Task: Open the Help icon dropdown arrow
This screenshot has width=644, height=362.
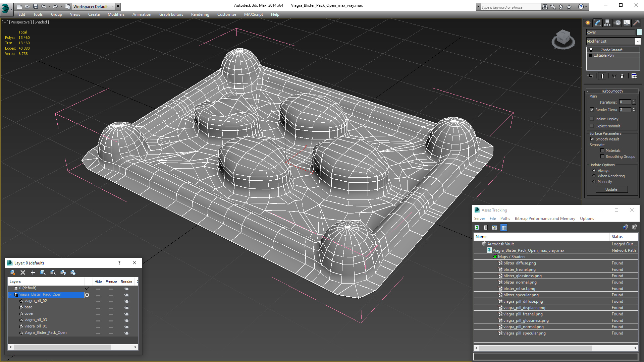Action: (x=586, y=7)
